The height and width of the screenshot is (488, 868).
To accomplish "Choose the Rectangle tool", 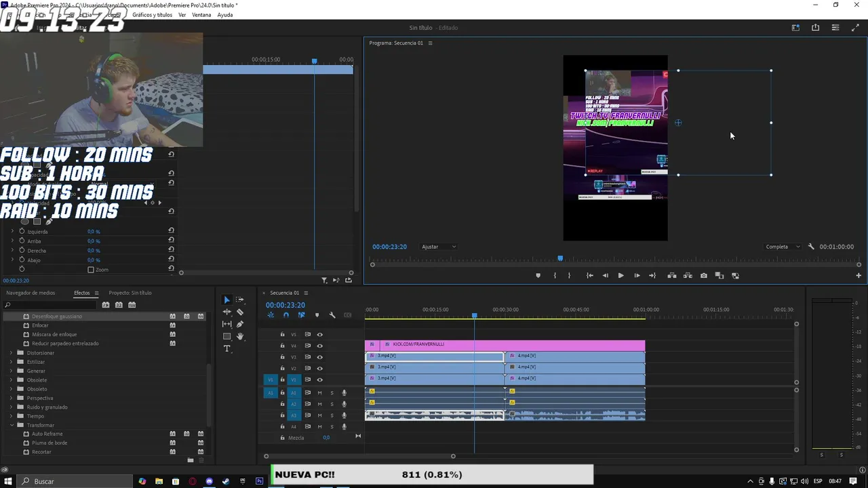I will tap(227, 336).
